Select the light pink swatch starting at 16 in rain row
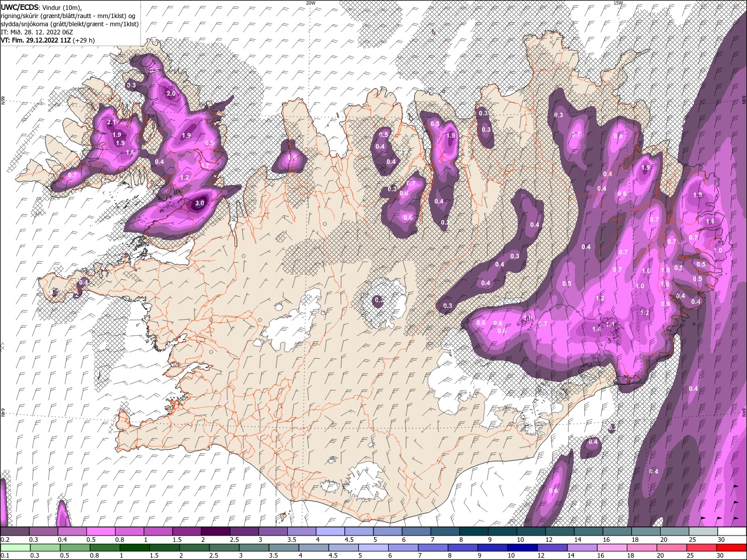Viewport: 747px width, 560px height. coord(612,548)
